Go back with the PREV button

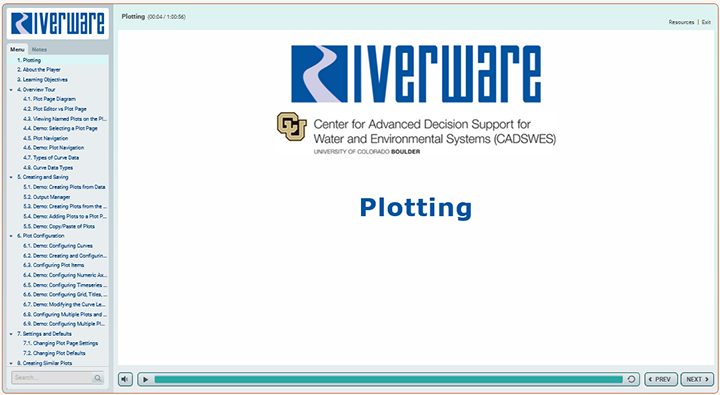(x=661, y=379)
